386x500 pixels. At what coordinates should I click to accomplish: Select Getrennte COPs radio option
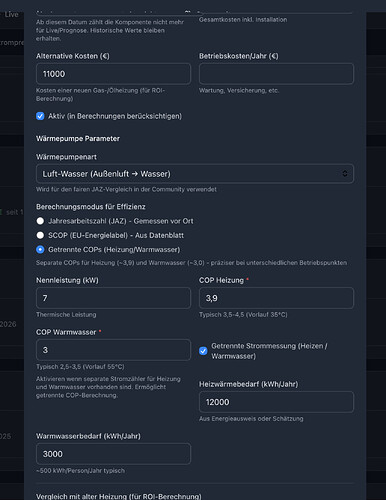(40, 249)
